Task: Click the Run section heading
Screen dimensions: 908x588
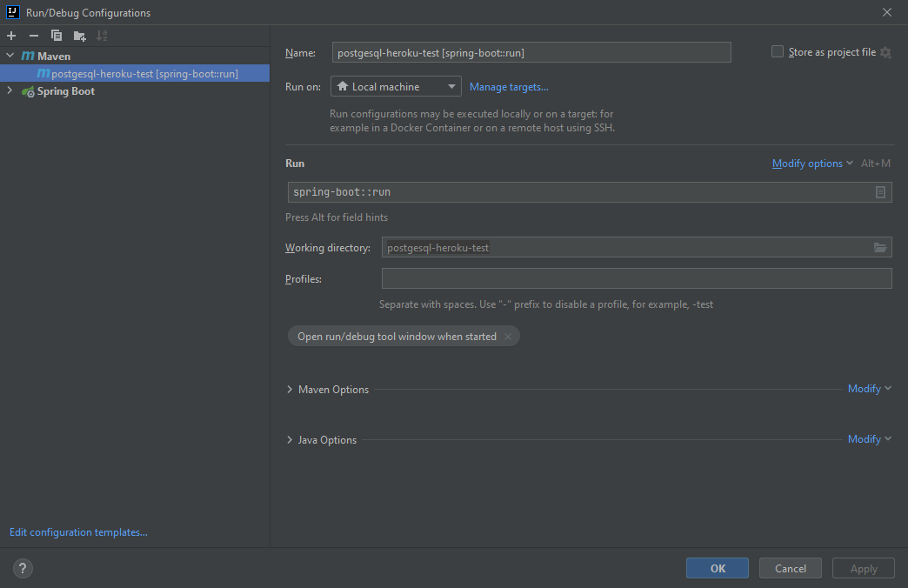Action: pyautogui.click(x=295, y=164)
